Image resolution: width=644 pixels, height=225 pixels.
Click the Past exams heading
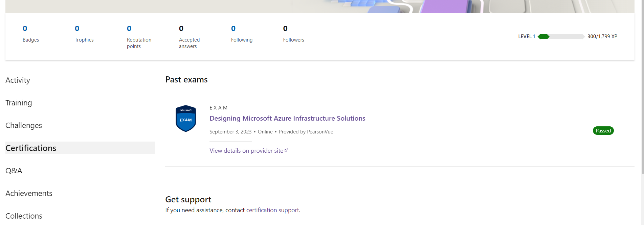186,80
